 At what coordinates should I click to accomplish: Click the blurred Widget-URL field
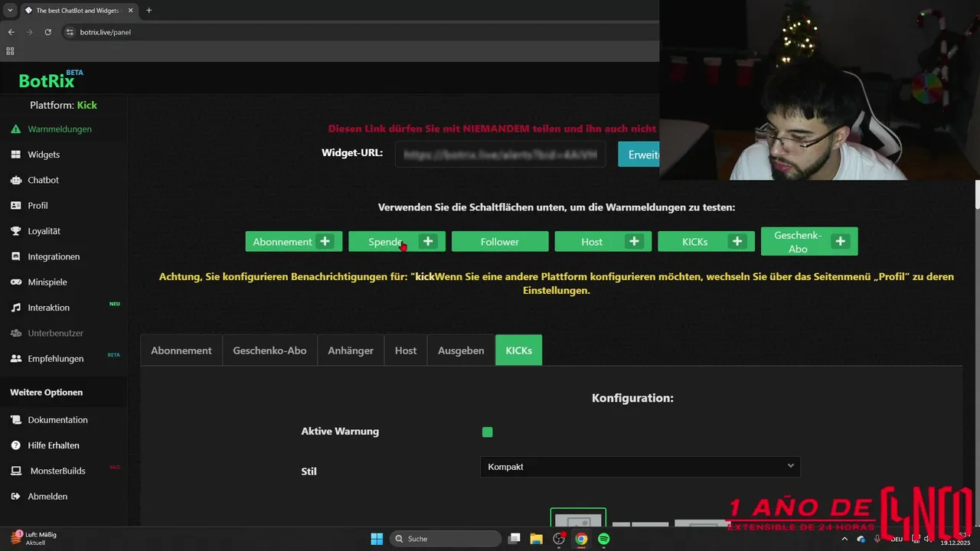click(x=500, y=154)
